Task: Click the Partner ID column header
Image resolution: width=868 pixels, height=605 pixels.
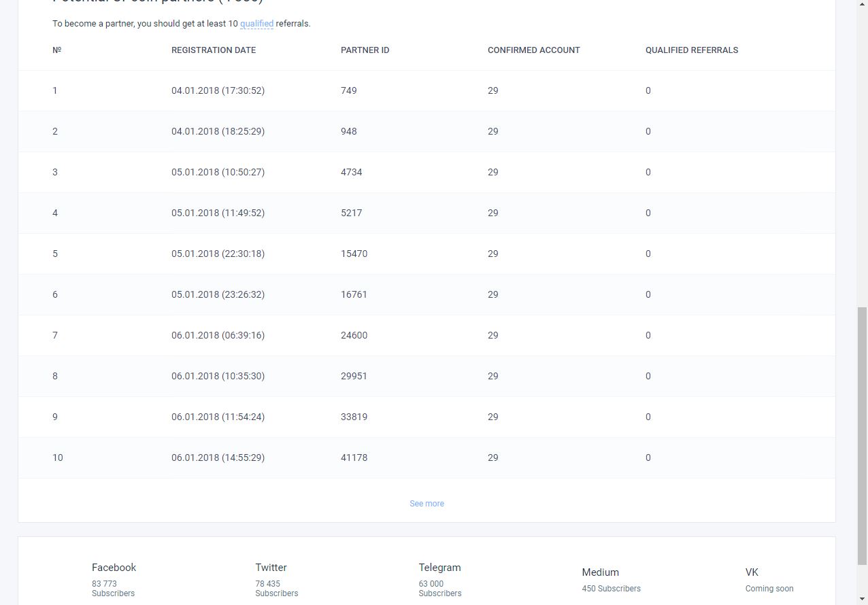Action: 365,50
